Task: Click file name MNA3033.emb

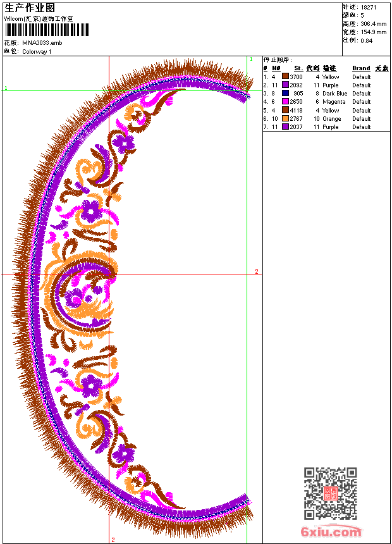Action: 42,43
